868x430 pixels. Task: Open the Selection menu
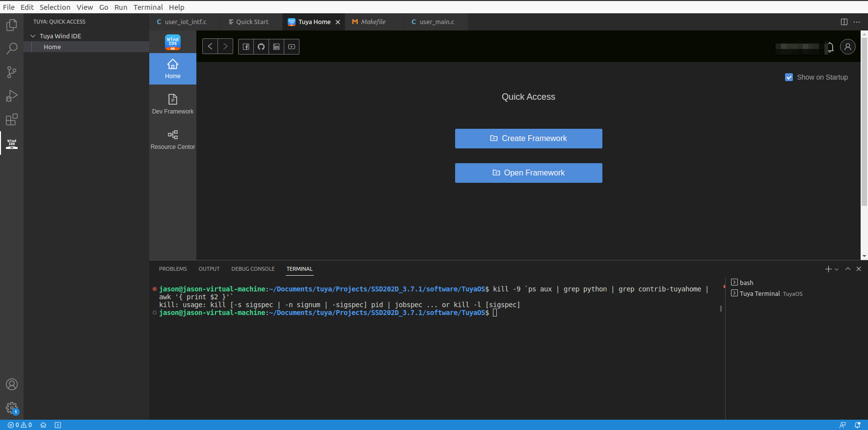tap(55, 7)
